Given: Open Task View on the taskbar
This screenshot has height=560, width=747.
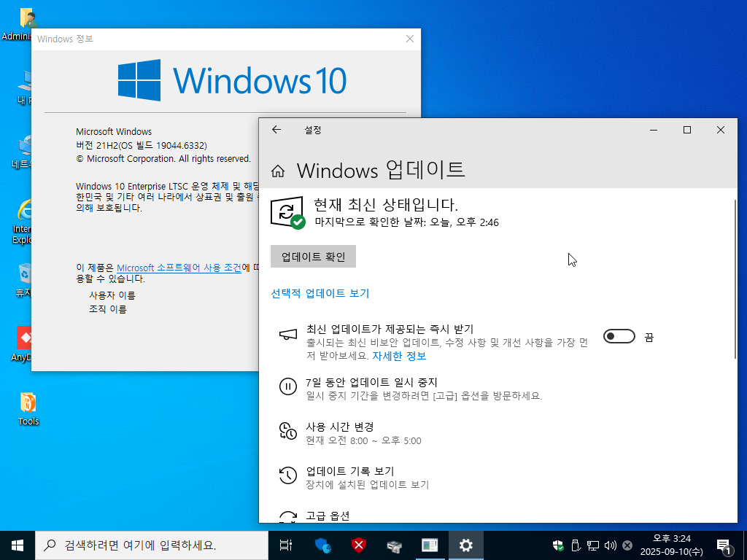Looking at the screenshot, I should (285, 545).
